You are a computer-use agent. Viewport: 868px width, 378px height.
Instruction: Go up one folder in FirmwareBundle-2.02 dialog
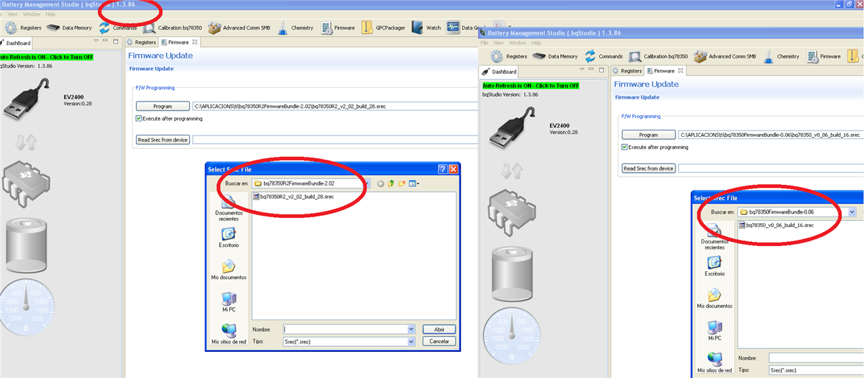point(391,183)
